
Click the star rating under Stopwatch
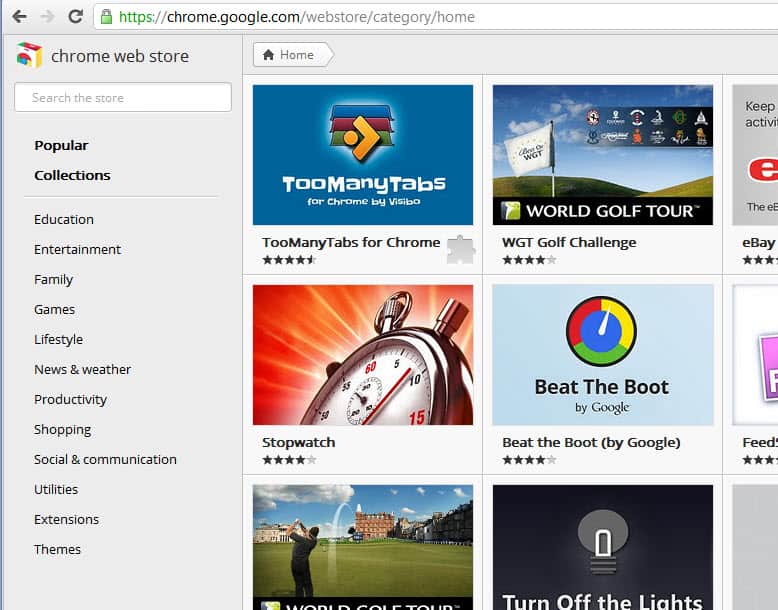pos(289,460)
